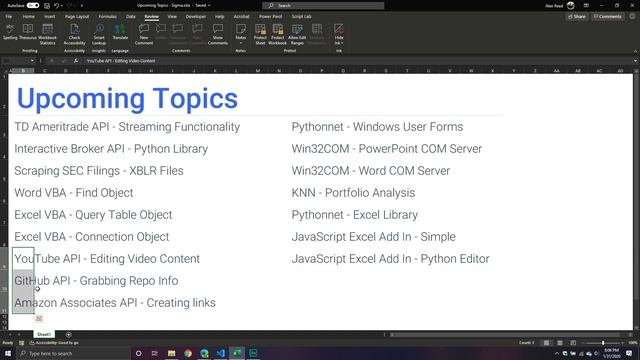The height and width of the screenshot is (360, 640).
Task: Select the Sheet1 tab
Action: point(44,334)
